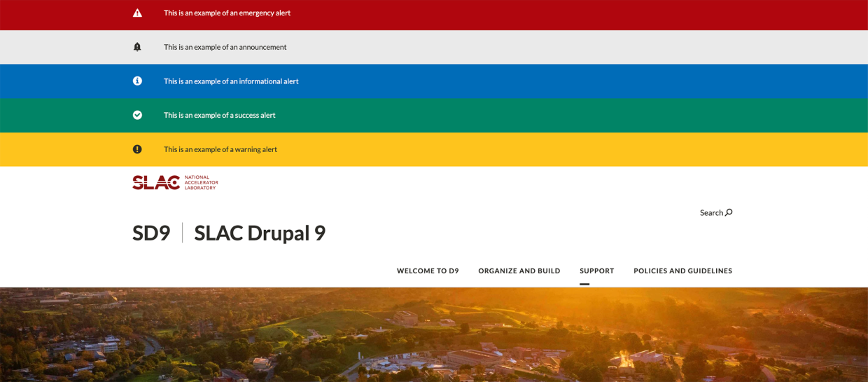Click the emergency alert triangle icon

point(137,13)
